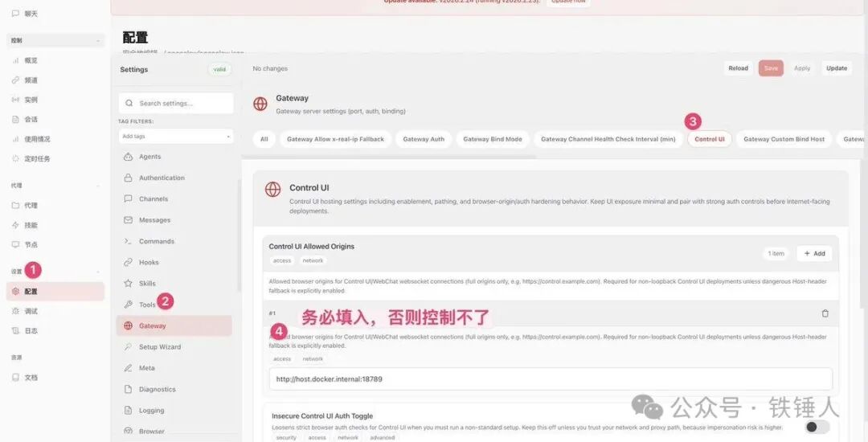868x442 pixels.
Task: Click the Save button
Action: 771,68
